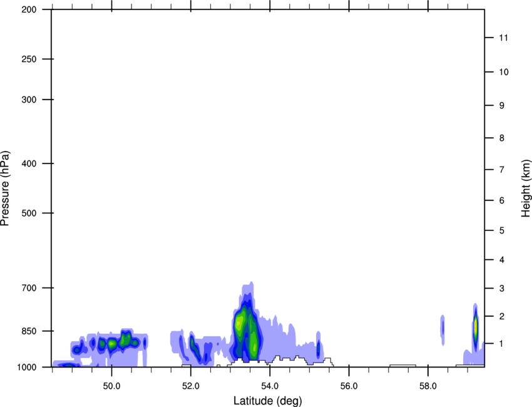Click the yellow contour core near latitude 53.2
532x407 pixels.
(238, 322)
